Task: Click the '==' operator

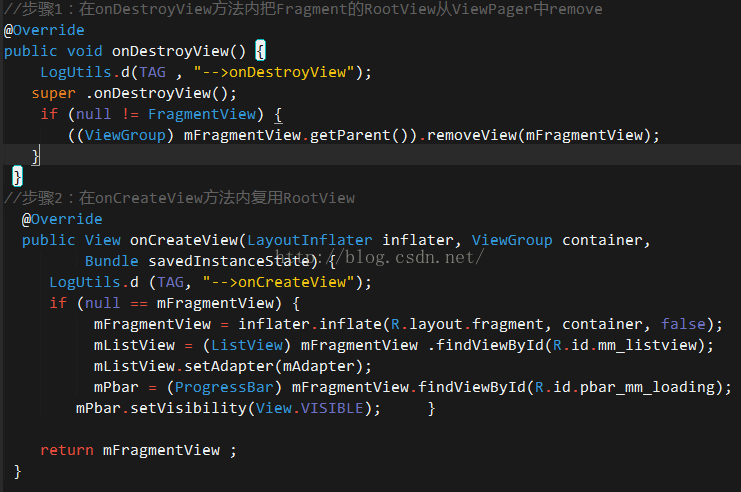Action: pyautogui.click(x=139, y=303)
